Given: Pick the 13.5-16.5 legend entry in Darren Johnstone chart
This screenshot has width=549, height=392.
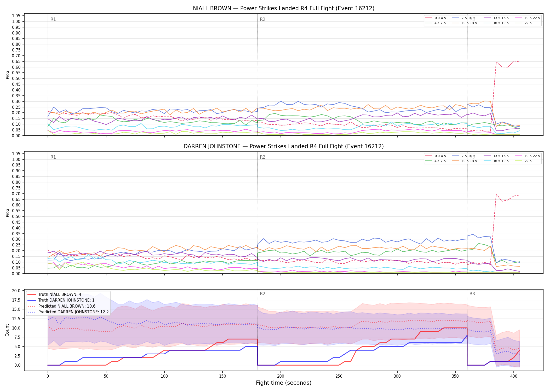Looking at the screenshot, I should coord(496,156).
